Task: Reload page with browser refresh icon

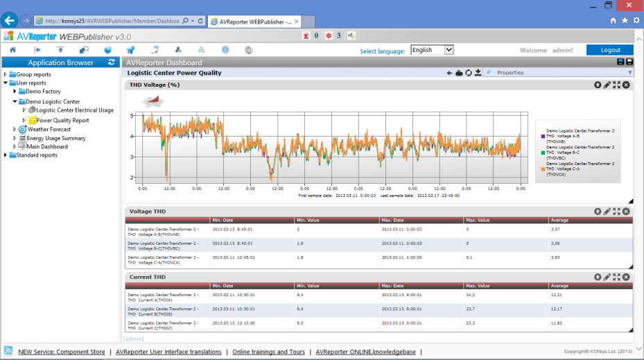Action: pos(200,21)
